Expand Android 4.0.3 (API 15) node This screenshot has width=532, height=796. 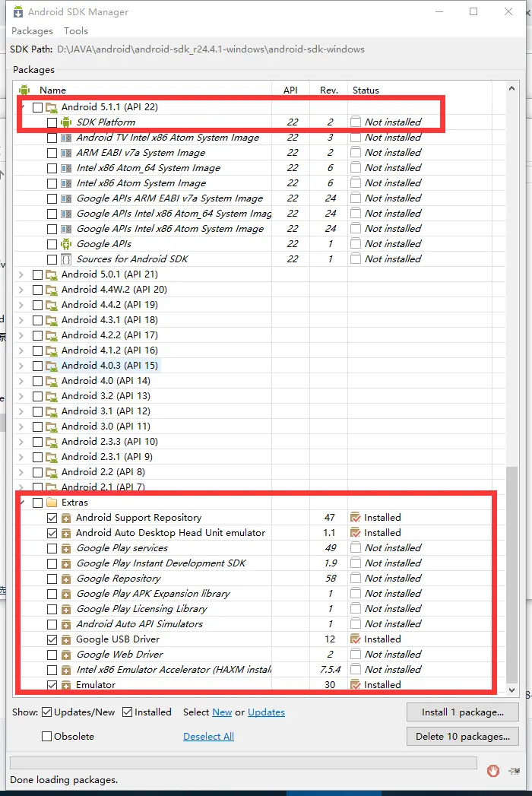tap(21, 366)
